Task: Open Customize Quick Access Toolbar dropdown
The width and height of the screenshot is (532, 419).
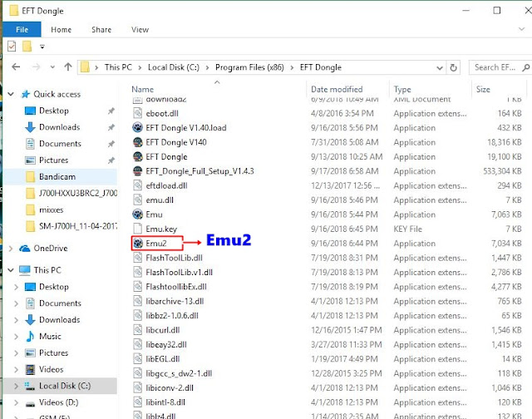Action: (x=42, y=47)
